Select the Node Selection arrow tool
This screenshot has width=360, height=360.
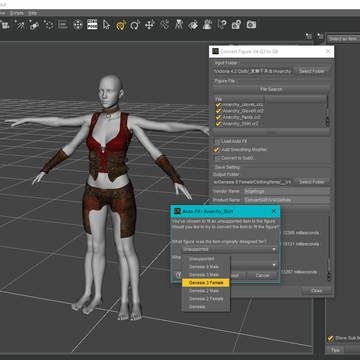click(106, 25)
